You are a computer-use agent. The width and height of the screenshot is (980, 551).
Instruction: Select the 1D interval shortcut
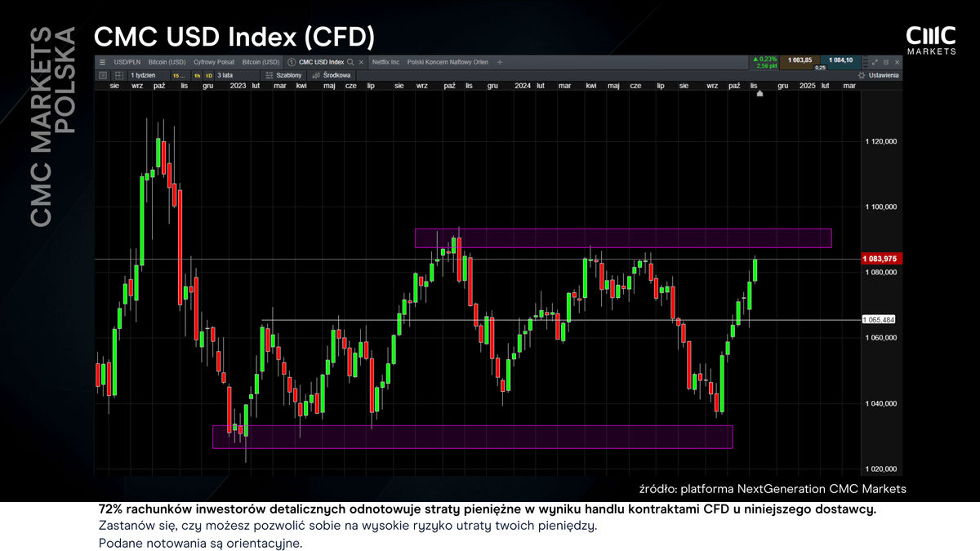pos(209,75)
